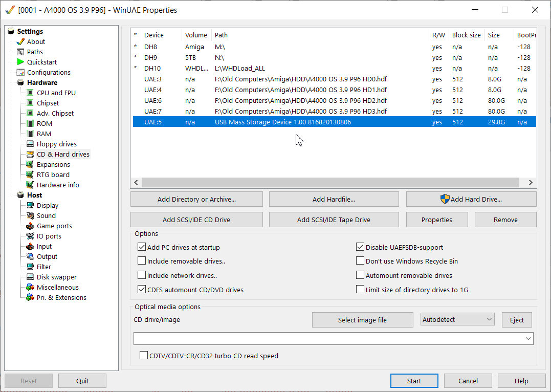Enable Include removable drives option
Viewport: 551px width, 392px height.
tap(142, 261)
